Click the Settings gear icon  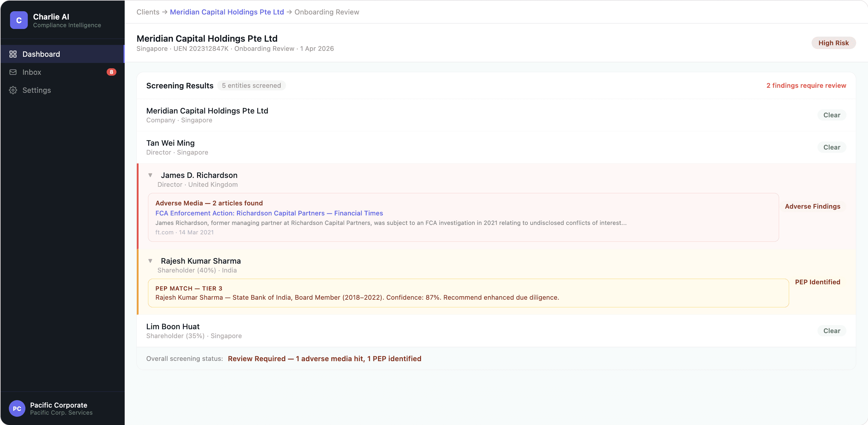[13, 90]
